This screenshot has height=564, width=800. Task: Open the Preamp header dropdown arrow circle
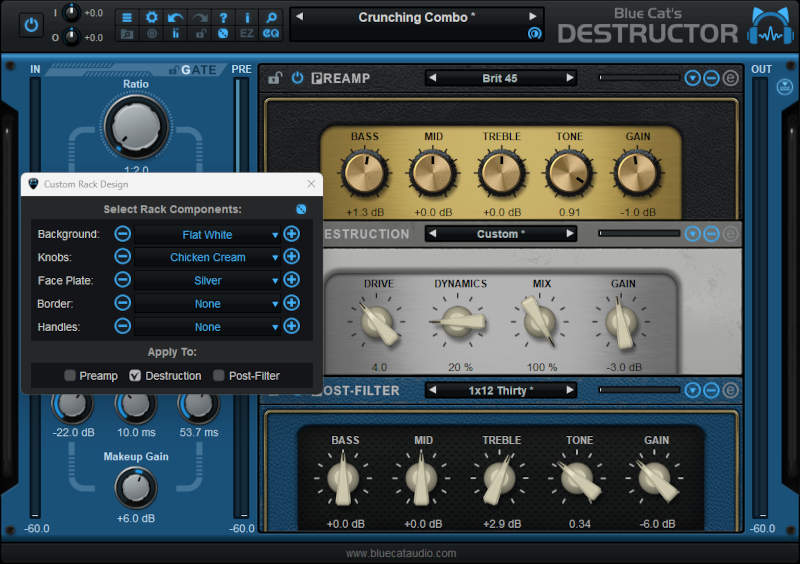(x=692, y=78)
